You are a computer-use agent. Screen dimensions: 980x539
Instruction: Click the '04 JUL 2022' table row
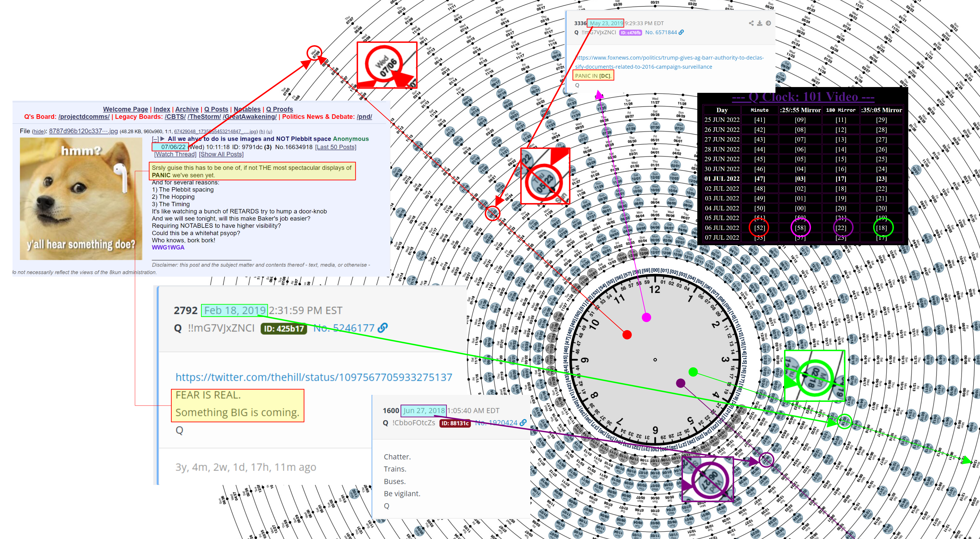coord(803,208)
